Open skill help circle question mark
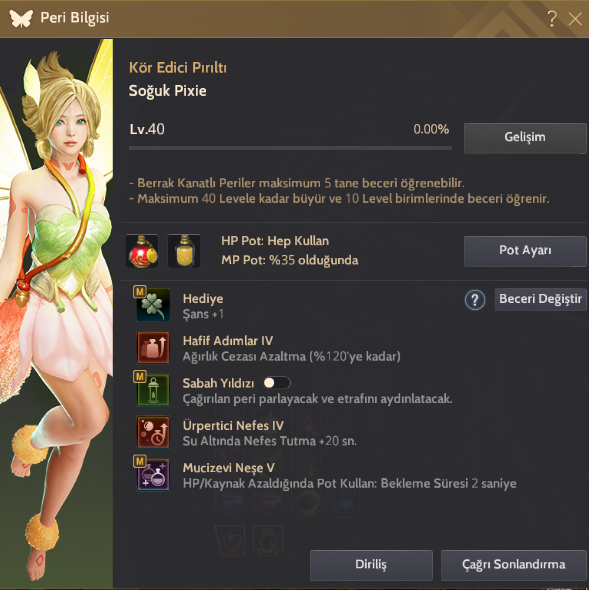This screenshot has width=589, height=590. pyautogui.click(x=475, y=300)
